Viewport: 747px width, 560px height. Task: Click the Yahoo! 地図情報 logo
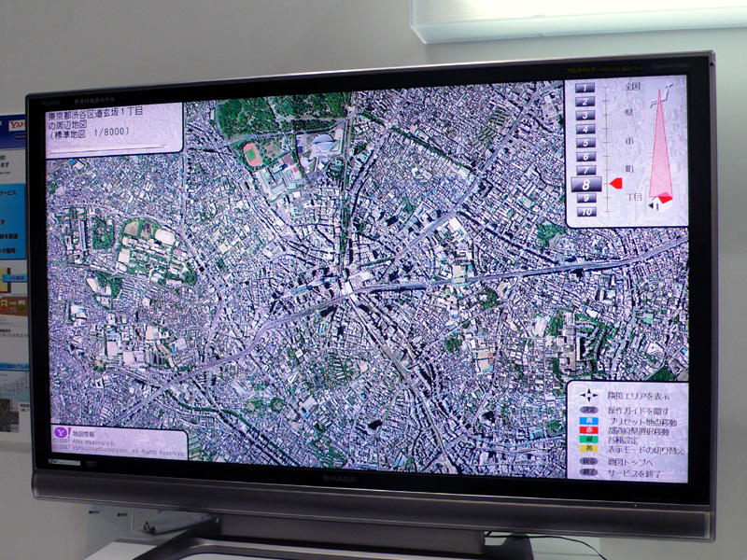(75, 433)
